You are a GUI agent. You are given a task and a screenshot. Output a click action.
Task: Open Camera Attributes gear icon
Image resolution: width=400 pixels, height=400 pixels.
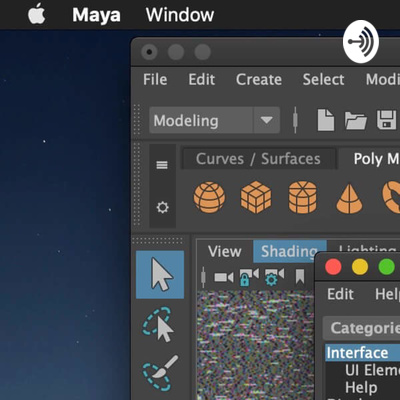(x=274, y=277)
